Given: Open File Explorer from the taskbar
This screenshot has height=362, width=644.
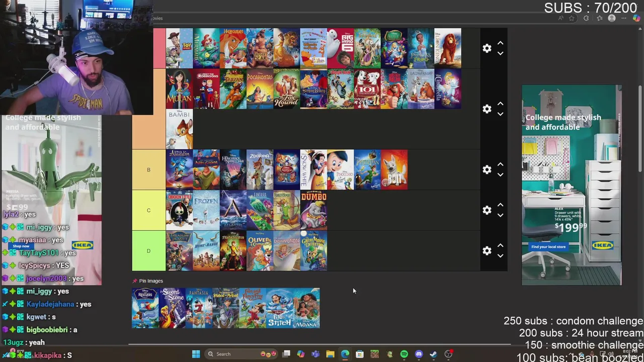Looking at the screenshot, I should (x=330, y=354).
